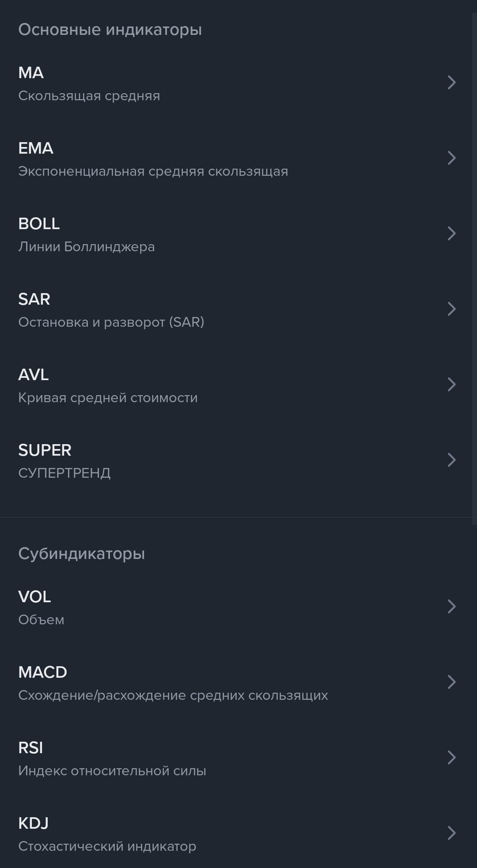Tap the RSI row arrow icon
Image resolution: width=477 pixels, height=868 pixels.
451,758
